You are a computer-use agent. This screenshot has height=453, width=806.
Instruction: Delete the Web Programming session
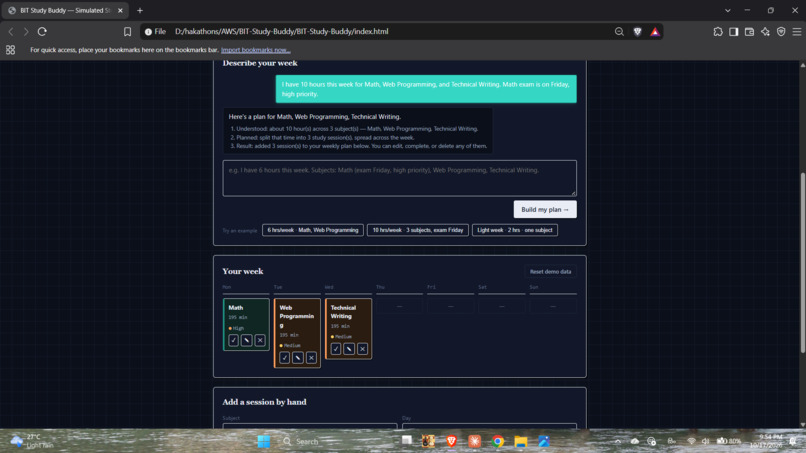(x=312, y=358)
